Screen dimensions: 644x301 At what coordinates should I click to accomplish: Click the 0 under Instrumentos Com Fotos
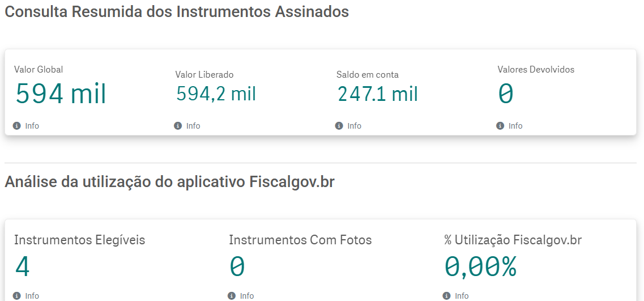(x=237, y=266)
